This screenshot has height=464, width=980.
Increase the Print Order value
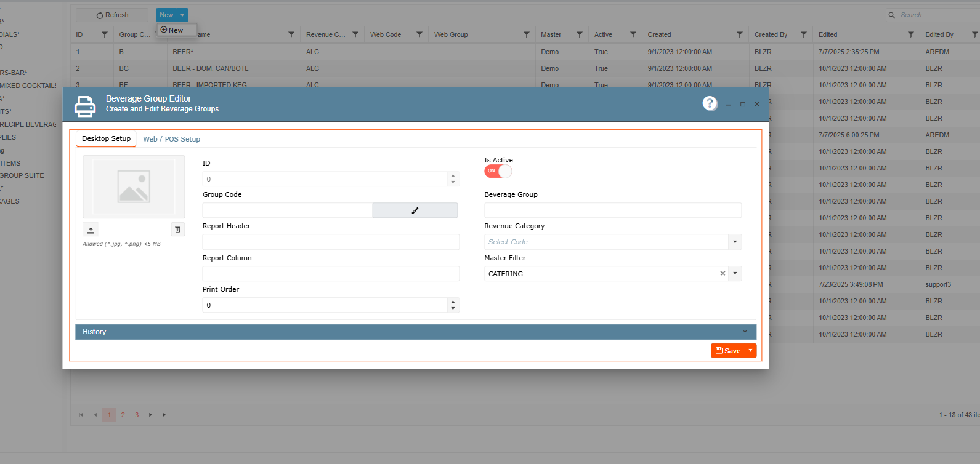(x=453, y=302)
